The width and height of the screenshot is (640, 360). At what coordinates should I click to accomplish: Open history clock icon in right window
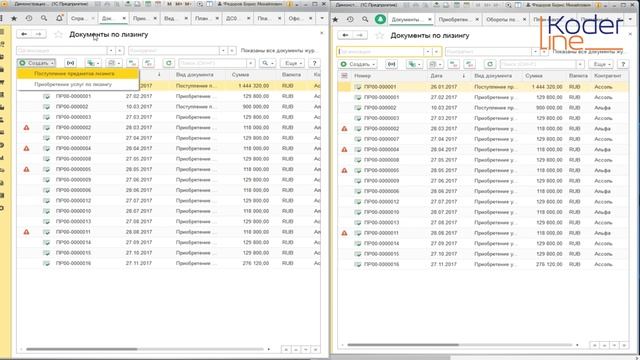(x=350, y=19)
